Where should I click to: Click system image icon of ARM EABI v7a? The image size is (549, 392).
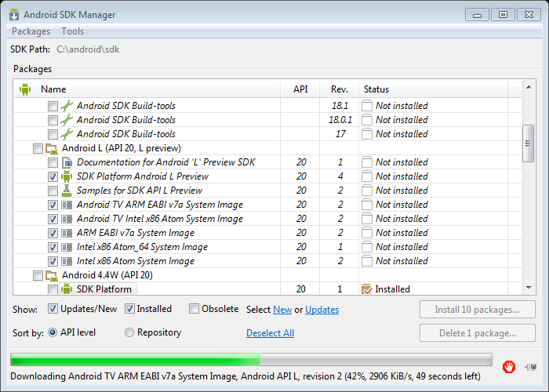(67, 233)
